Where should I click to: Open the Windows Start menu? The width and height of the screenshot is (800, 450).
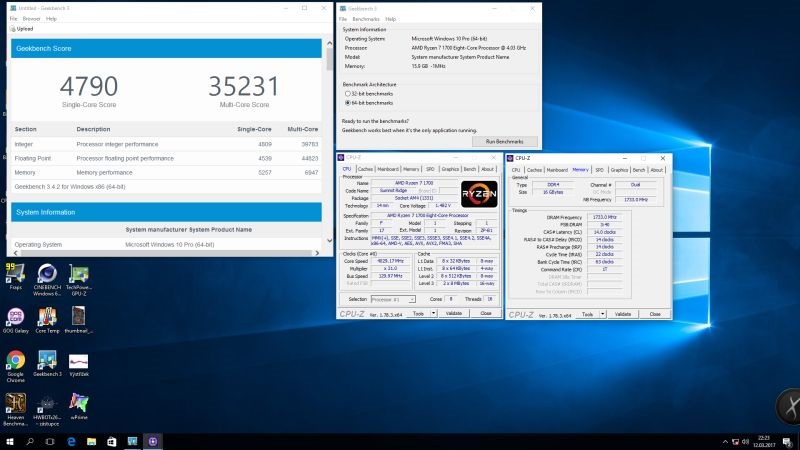[10, 441]
